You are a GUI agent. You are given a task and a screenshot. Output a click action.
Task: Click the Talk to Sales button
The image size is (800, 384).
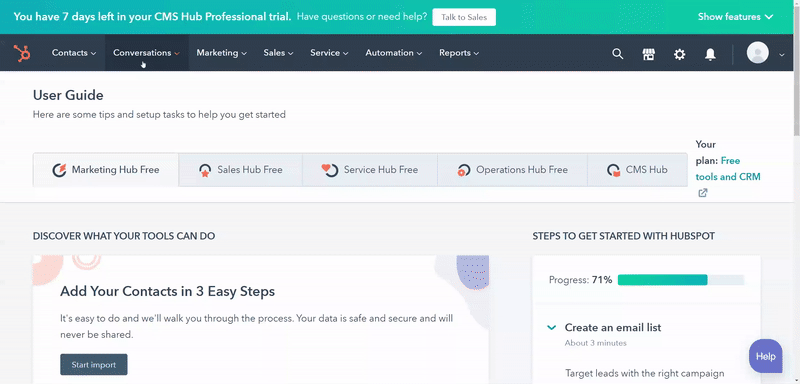point(464,17)
